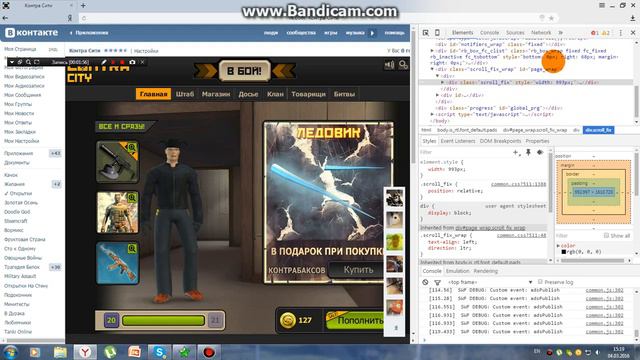
Task: Switch to the Network tab
Action: [541, 33]
